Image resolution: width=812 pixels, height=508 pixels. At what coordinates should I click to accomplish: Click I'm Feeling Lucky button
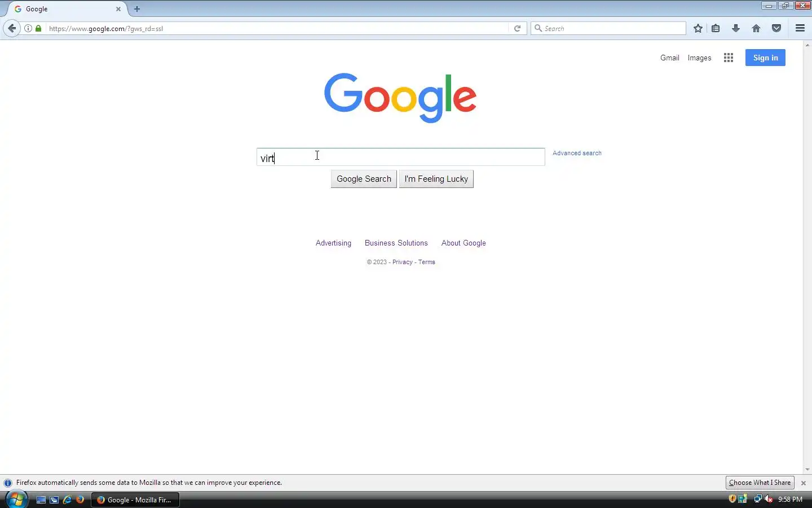(436, 179)
